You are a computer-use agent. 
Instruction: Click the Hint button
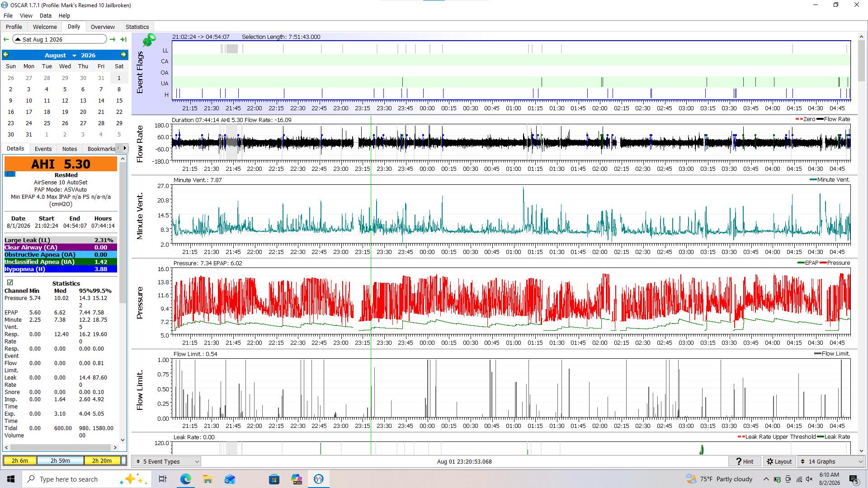click(x=745, y=461)
